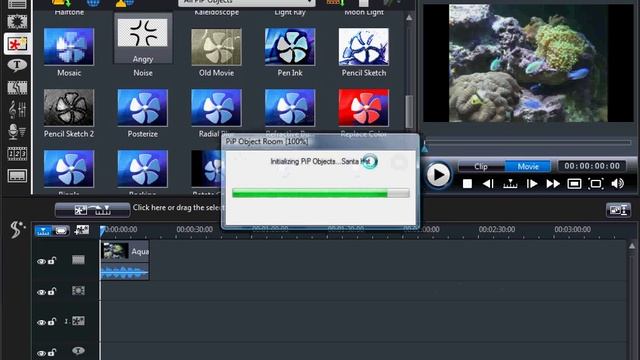Click the 00:03:00:00 mark on the ruler

point(572,229)
